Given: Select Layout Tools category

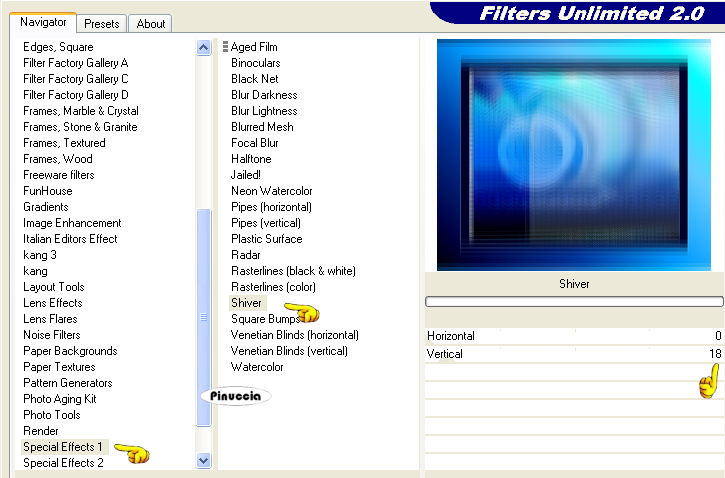Looking at the screenshot, I should click(54, 287).
